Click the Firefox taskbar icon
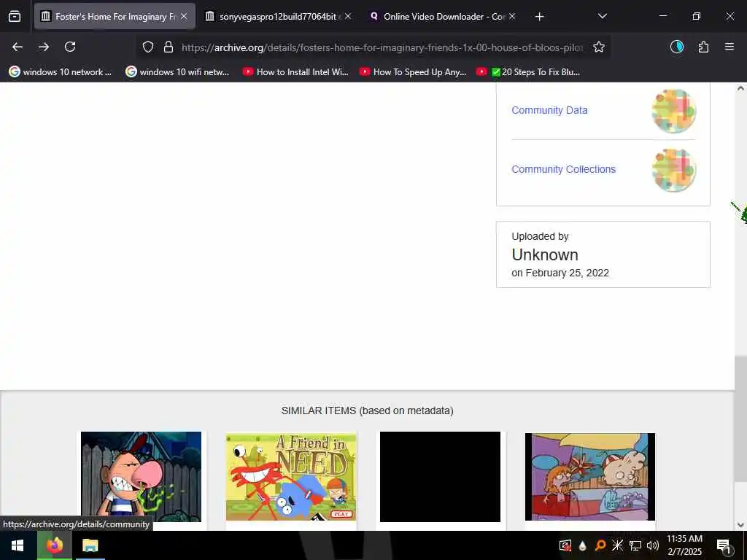The height and width of the screenshot is (560, 747). (55, 545)
